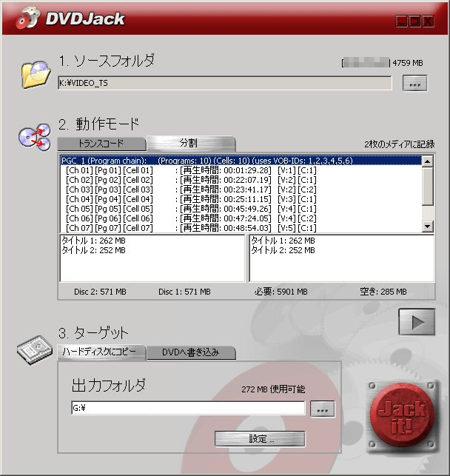Screen dimensions: 450x476
Task: Select the ハードディスクにコピー tab
Action: 101,352
